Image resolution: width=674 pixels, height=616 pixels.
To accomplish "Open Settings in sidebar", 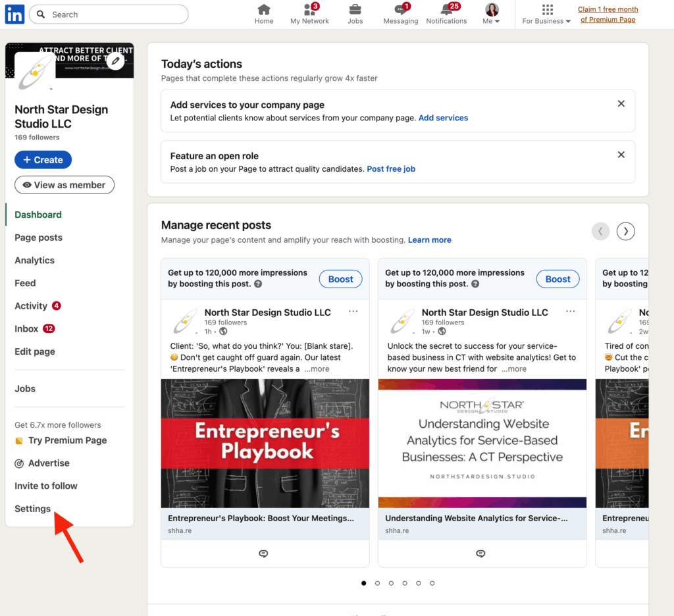I will [33, 509].
